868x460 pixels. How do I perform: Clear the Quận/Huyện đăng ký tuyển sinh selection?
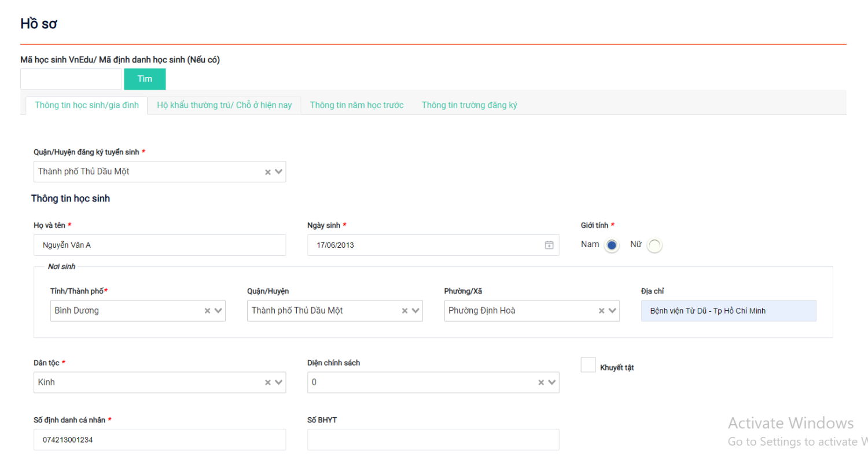268,172
